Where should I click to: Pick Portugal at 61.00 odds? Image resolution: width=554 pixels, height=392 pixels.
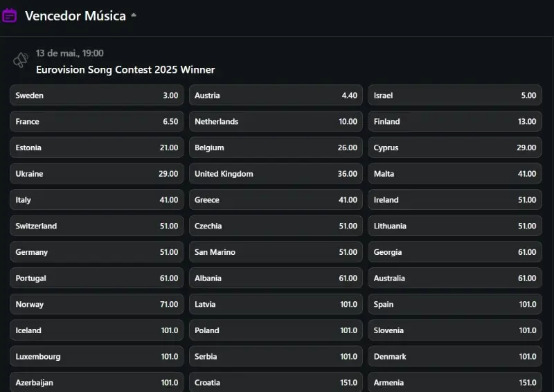(x=97, y=278)
